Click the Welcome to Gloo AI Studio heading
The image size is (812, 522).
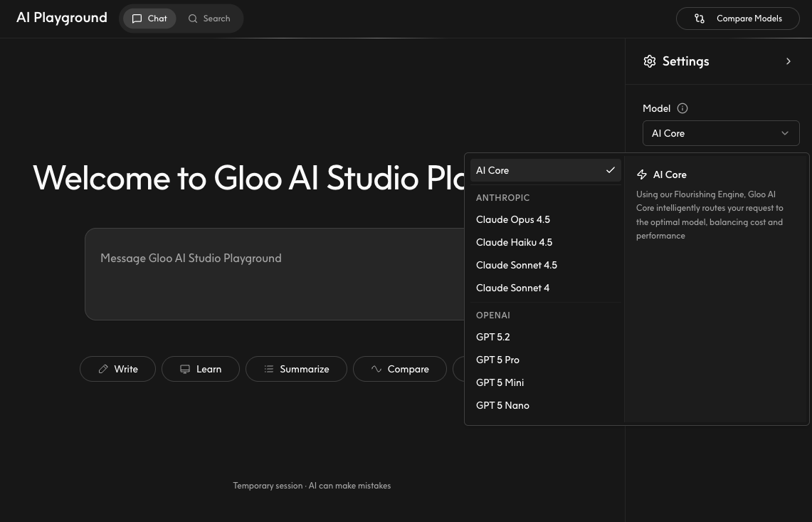(248, 178)
